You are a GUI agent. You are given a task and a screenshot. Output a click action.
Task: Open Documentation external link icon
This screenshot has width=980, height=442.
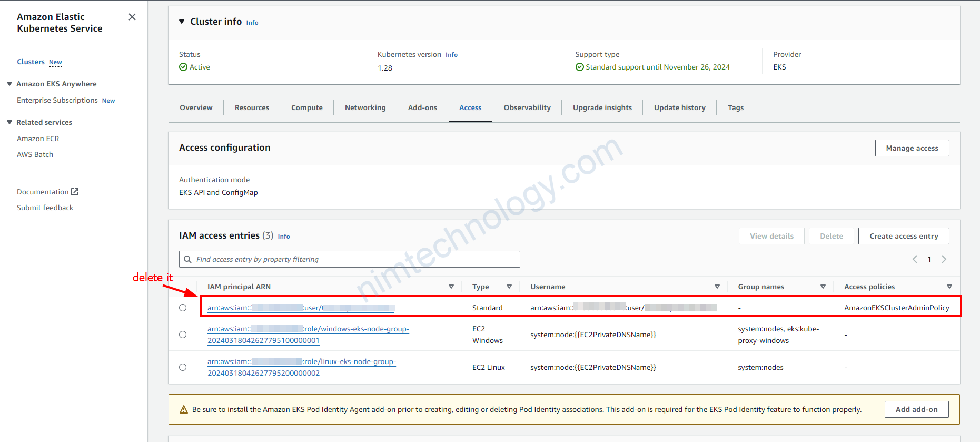[x=75, y=192]
